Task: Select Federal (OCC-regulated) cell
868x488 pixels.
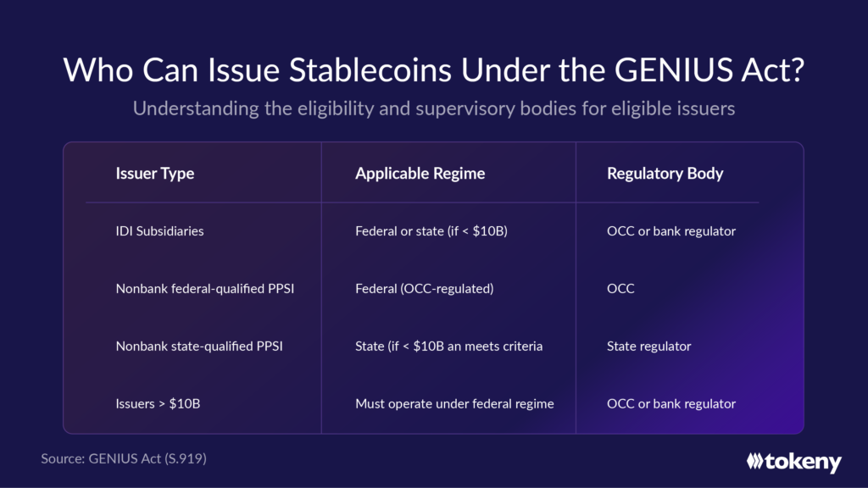Action: 425,288
